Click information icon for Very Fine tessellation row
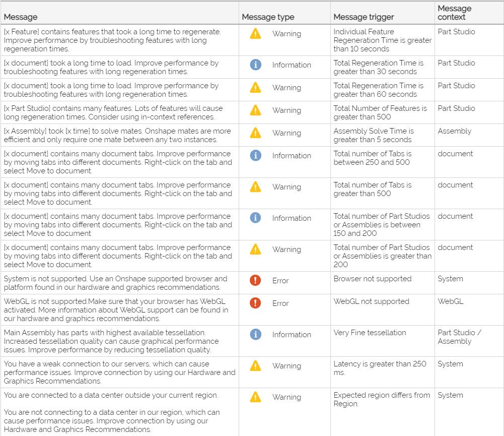504x436 pixels. pyautogui.click(x=256, y=335)
